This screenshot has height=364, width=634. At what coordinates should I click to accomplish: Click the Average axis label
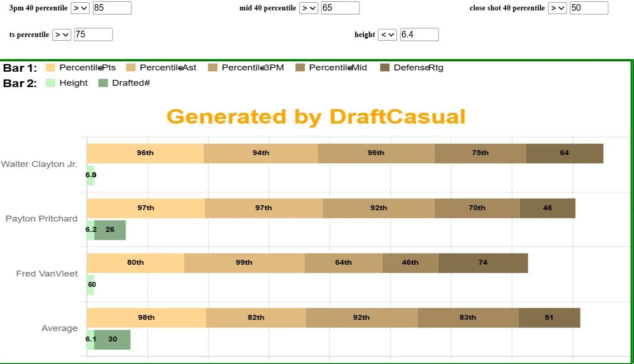(60, 328)
